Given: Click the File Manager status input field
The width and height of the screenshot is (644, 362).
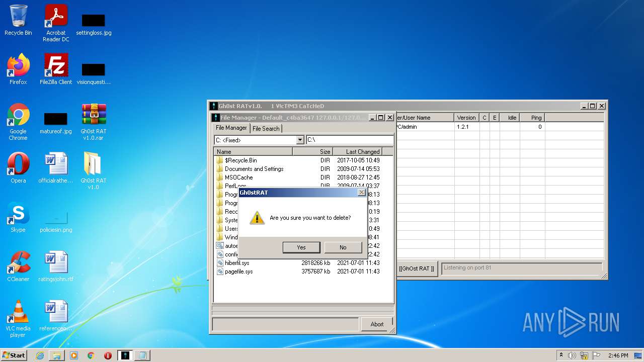Looking at the screenshot, I should click(285, 324).
